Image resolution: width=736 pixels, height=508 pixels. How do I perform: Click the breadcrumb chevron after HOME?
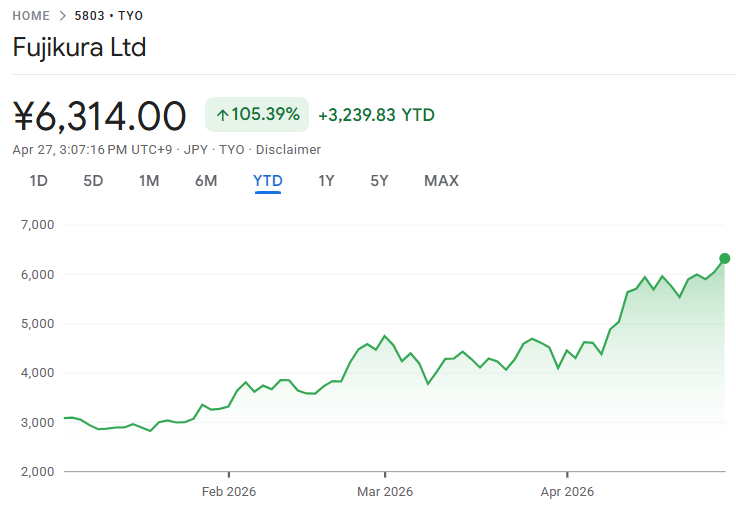tap(62, 16)
